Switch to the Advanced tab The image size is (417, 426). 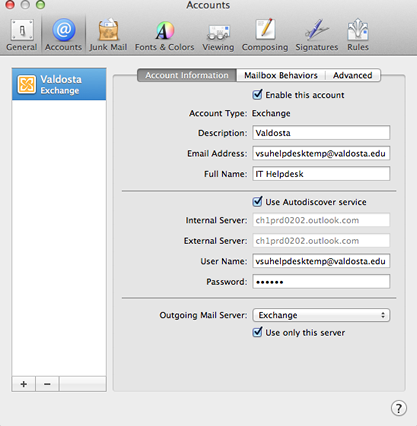click(353, 75)
